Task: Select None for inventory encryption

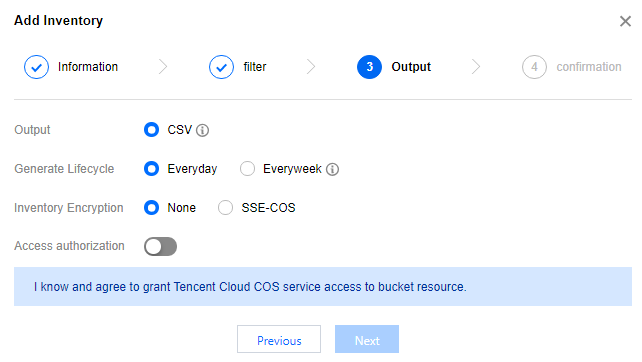Action: tap(151, 208)
